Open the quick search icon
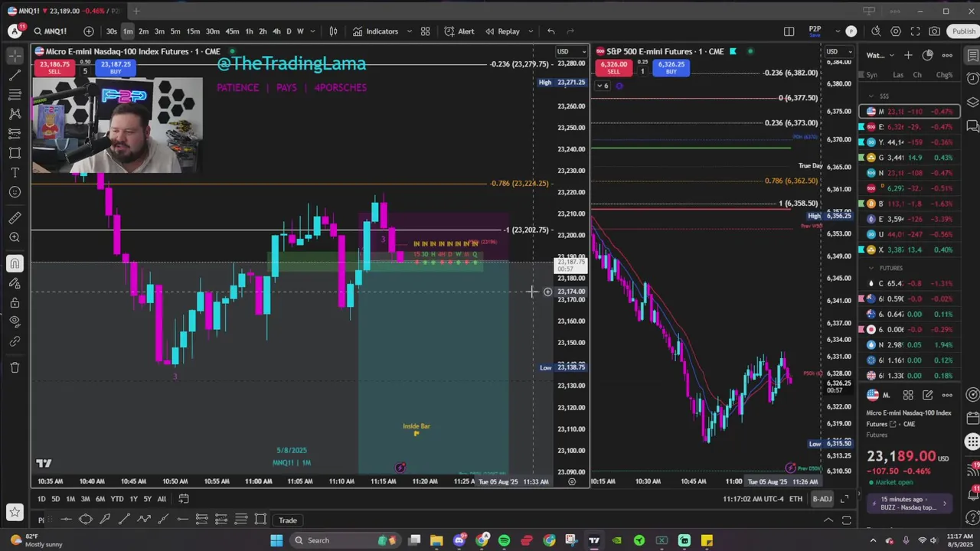Viewport: 980px width, 551px height. [x=876, y=31]
